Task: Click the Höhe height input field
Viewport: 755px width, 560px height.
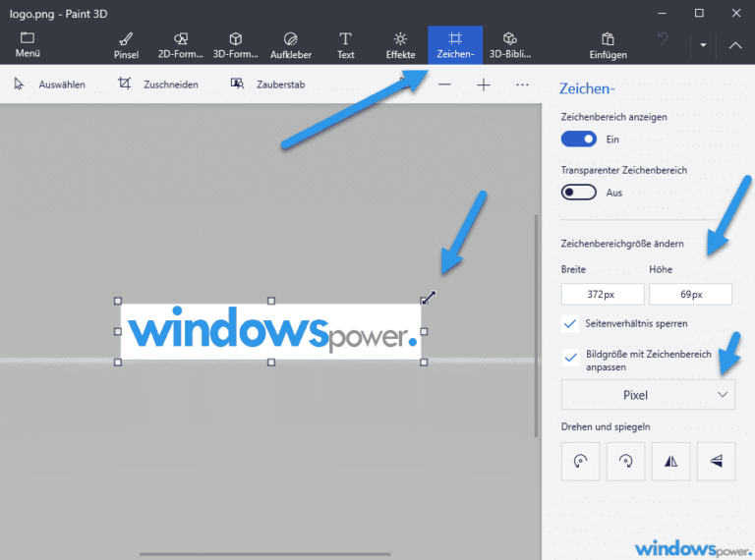Action: (690, 294)
